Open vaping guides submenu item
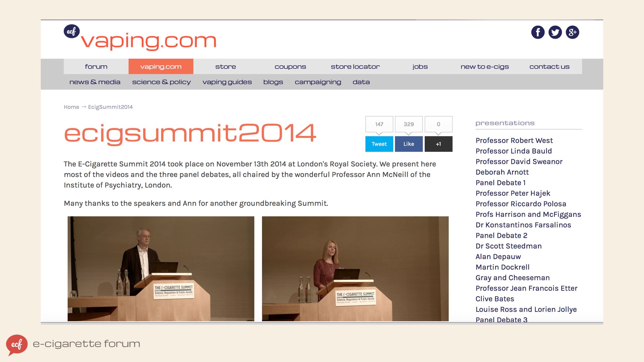 [227, 82]
